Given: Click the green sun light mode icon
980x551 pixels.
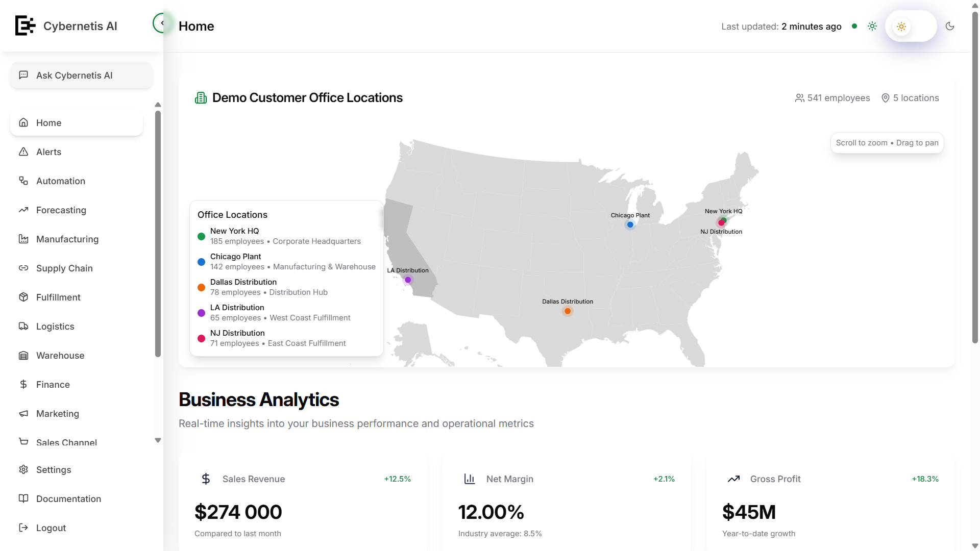Looking at the screenshot, I should pyautogui.click(x=872, y=27).
